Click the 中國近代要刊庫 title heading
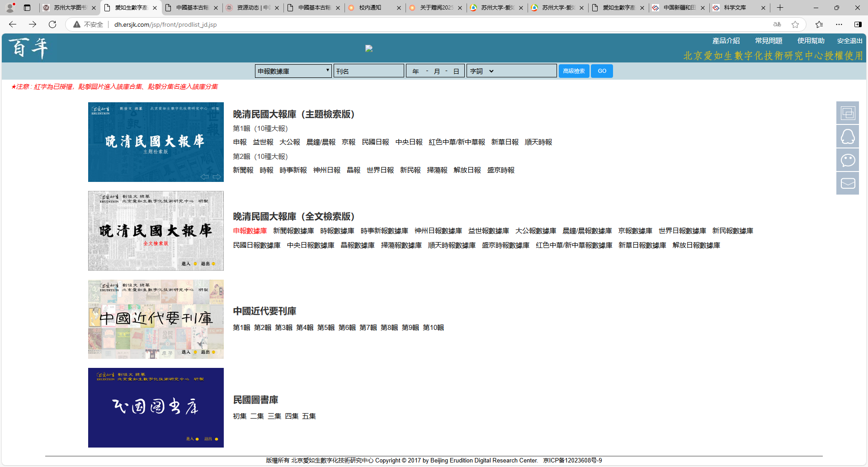The image size is (868, 467). pyautogui.click(x=264, y=311)
